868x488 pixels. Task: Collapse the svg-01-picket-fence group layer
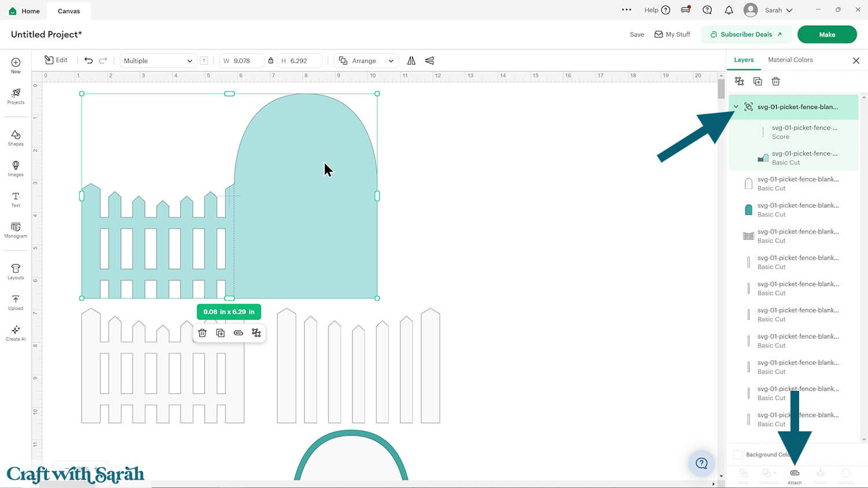point(736,107)
